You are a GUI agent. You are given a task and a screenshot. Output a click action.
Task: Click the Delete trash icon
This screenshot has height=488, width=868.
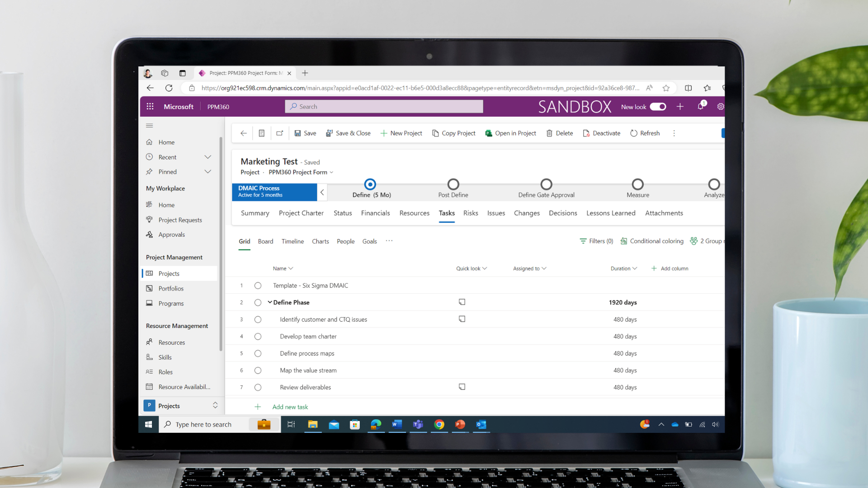[x=549, y=133]
